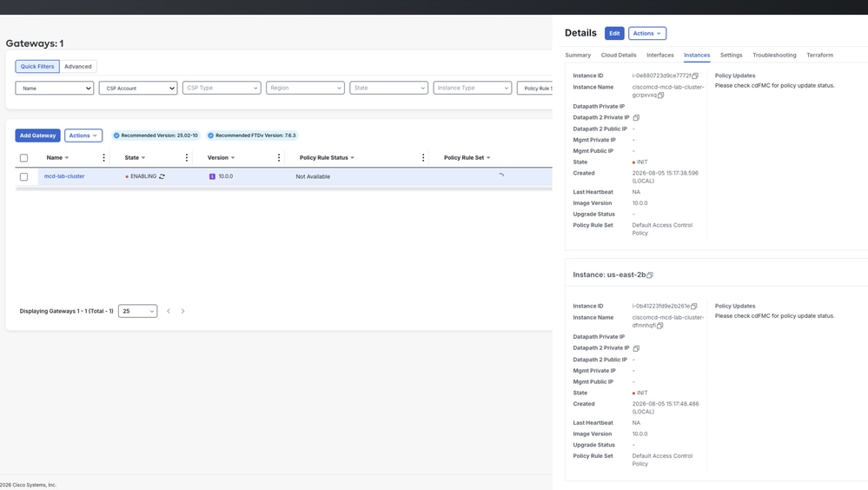Screen dimensions: 868x490
Task: Click created timestamp 2026-08-05 15:17:48.486
Action: pyautogui.click(x=666, y=407)
